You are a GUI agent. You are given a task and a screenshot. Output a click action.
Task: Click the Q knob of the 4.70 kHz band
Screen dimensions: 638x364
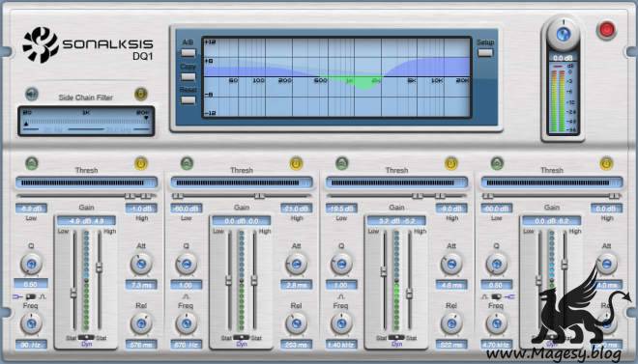[497, 265]
